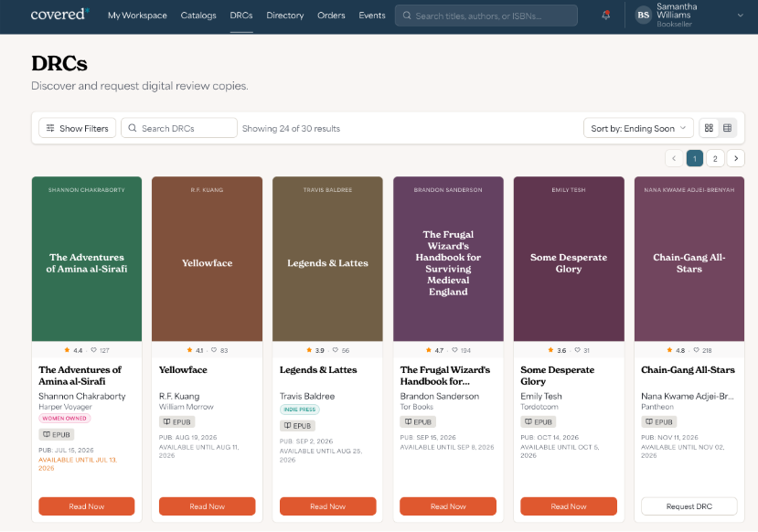Screen dimensions: 758x532
Task: Open the Yellowface cover thumbnail
Action: click(x=207, y=259)
